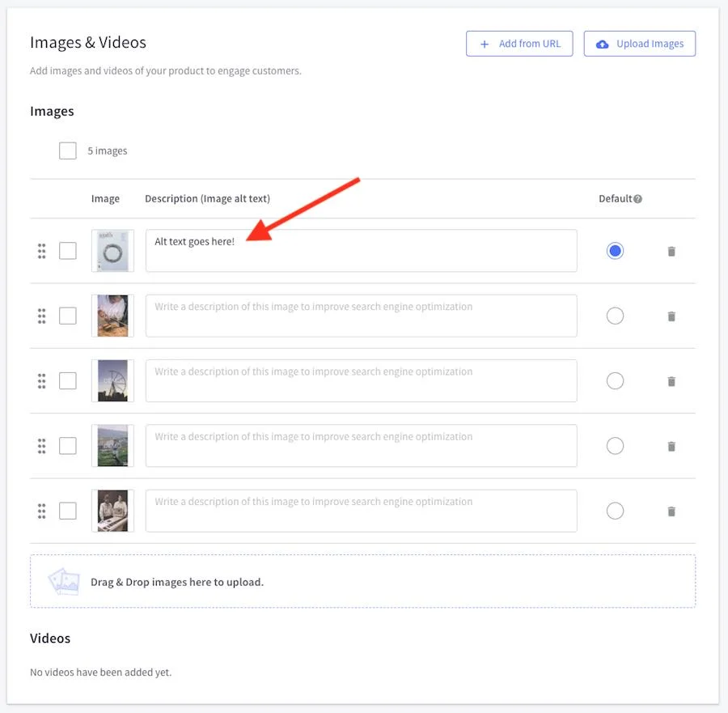
Task: Click the trash icon in the second image row
Action: tap(671, 316)
